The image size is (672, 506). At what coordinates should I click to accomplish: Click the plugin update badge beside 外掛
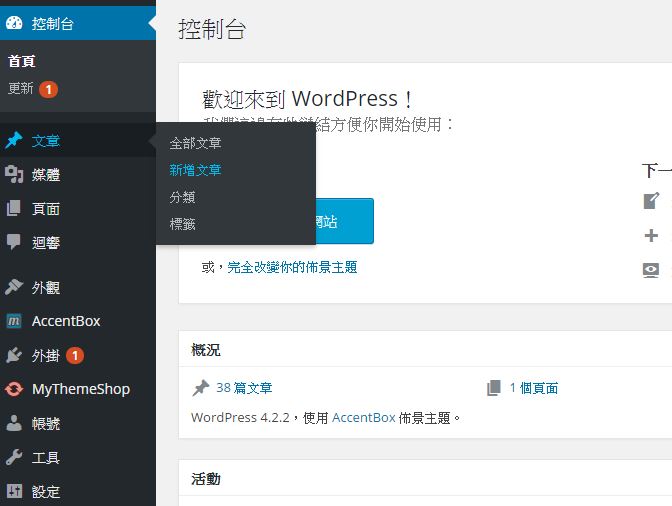pyautogui.click(x=75, y=355)
